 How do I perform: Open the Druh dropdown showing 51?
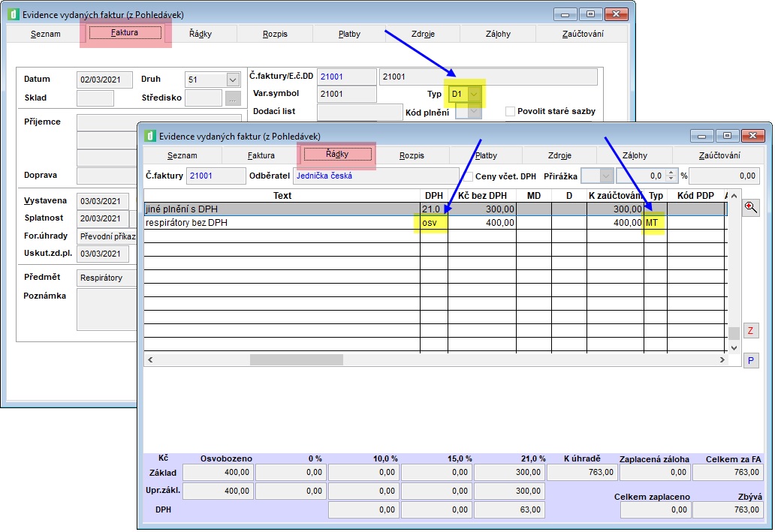point(233,80)
